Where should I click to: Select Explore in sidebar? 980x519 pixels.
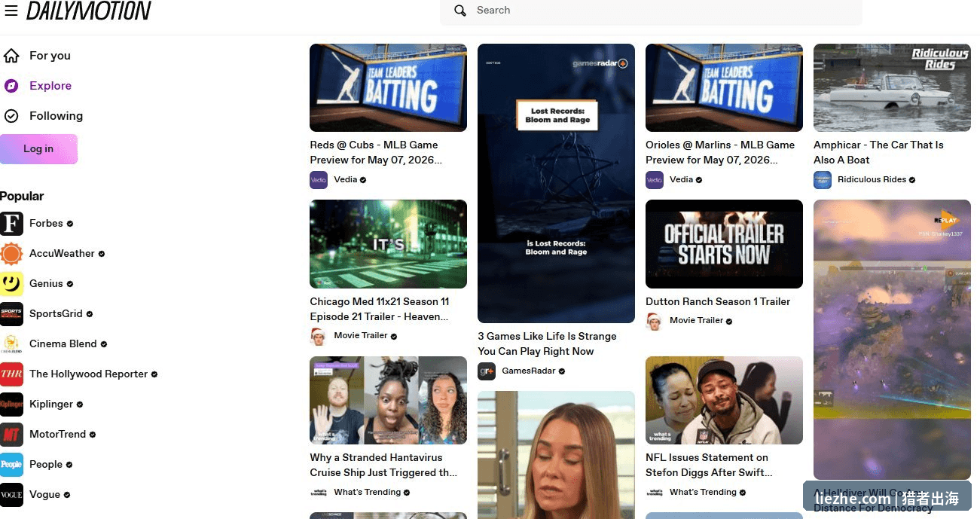(x=50, y=86)
